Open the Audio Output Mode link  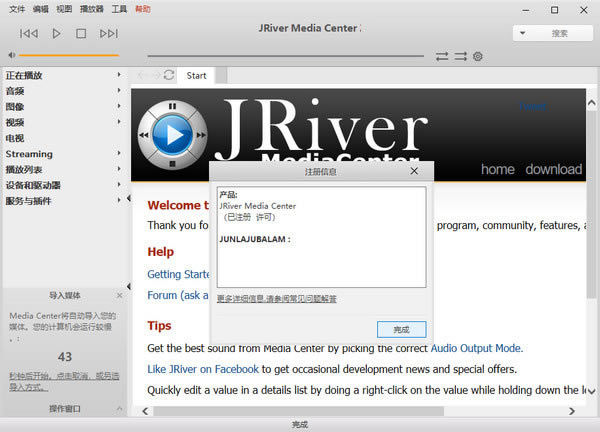[x=476, y=348]
